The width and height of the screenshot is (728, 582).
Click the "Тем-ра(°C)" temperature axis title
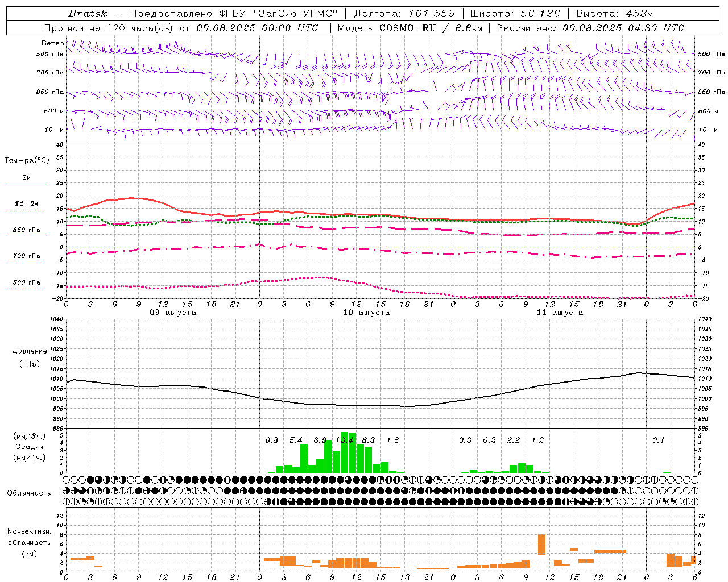27,161
